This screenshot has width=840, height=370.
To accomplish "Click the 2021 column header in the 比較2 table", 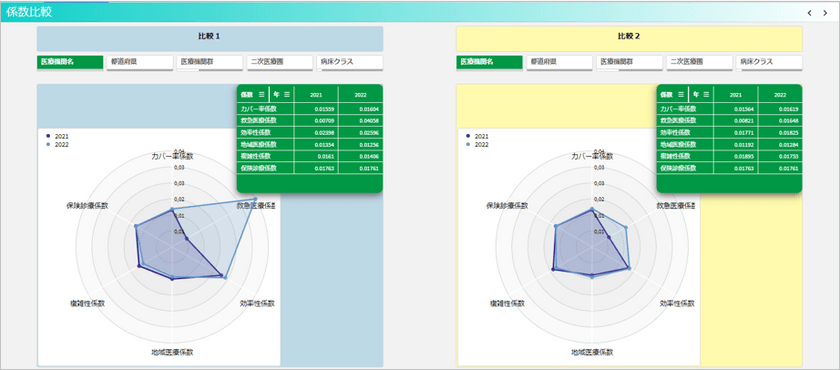I will click(736, 94).
